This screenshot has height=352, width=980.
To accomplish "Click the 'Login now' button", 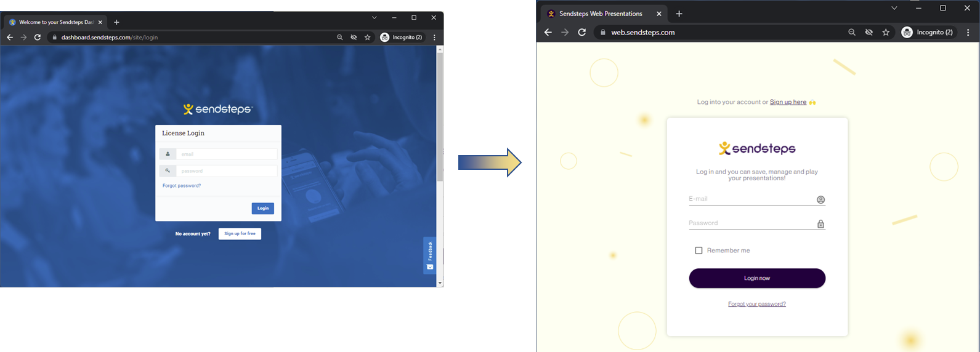I will pos(757,278).
